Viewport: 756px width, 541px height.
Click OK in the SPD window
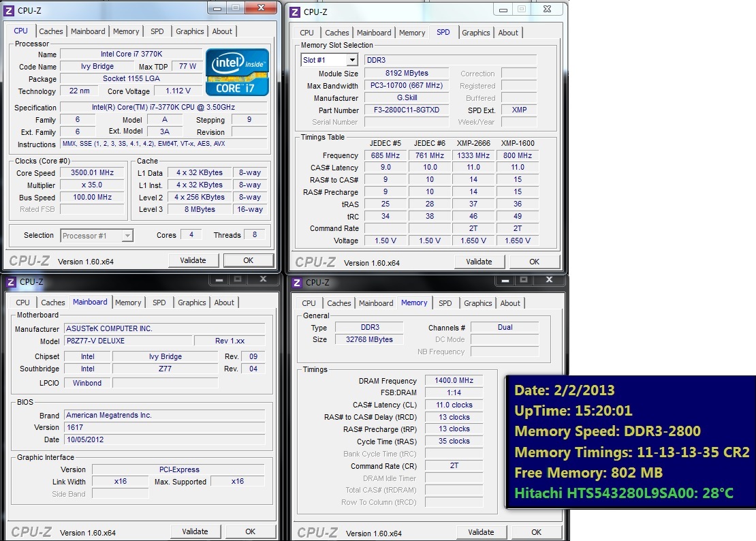534,262
